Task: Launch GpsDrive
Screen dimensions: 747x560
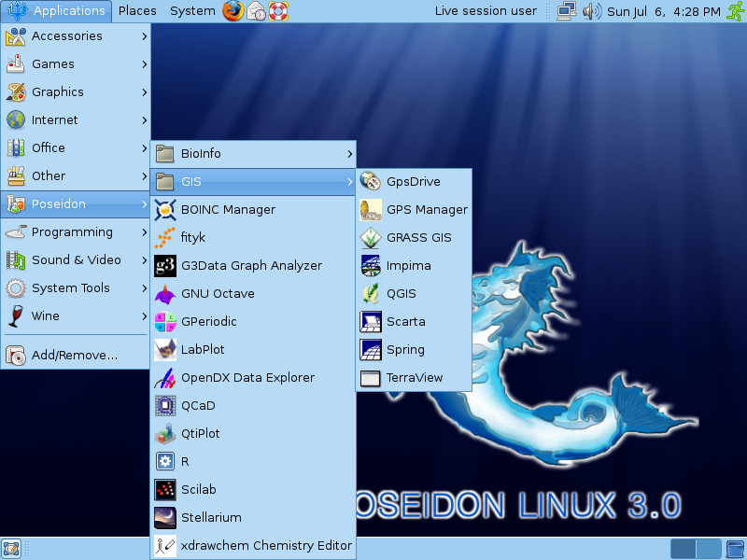Action: pos(414,182)
